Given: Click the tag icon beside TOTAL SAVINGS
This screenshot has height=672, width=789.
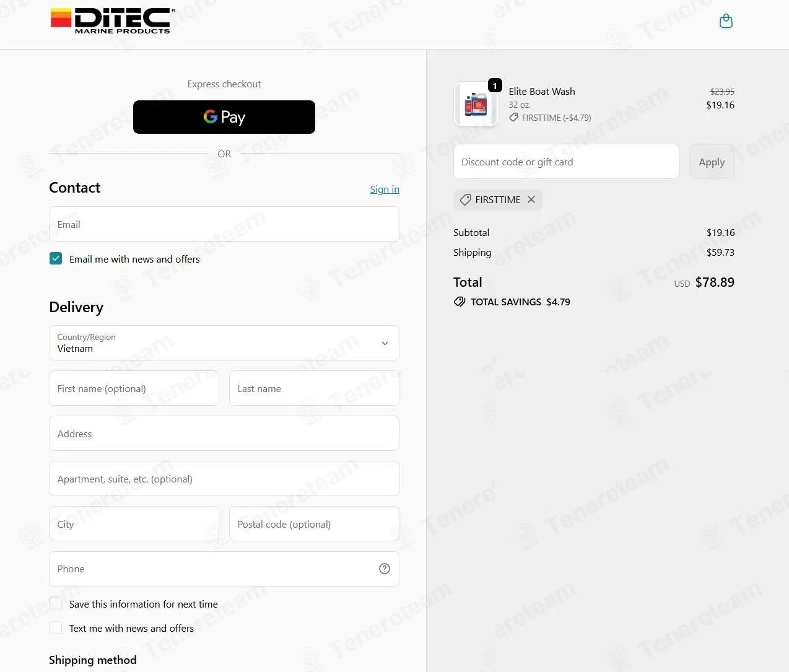Looking at the screenshot, I should click(460, 302).
